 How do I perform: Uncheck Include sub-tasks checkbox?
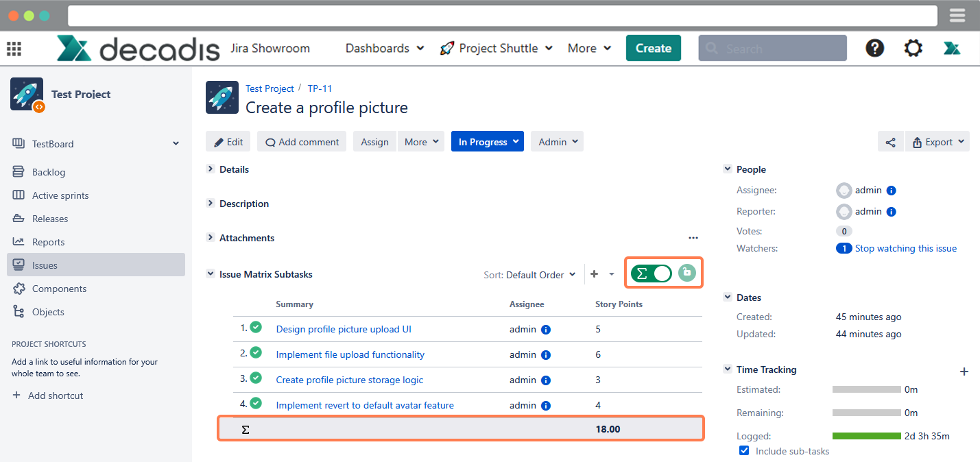tap(744, 451)
